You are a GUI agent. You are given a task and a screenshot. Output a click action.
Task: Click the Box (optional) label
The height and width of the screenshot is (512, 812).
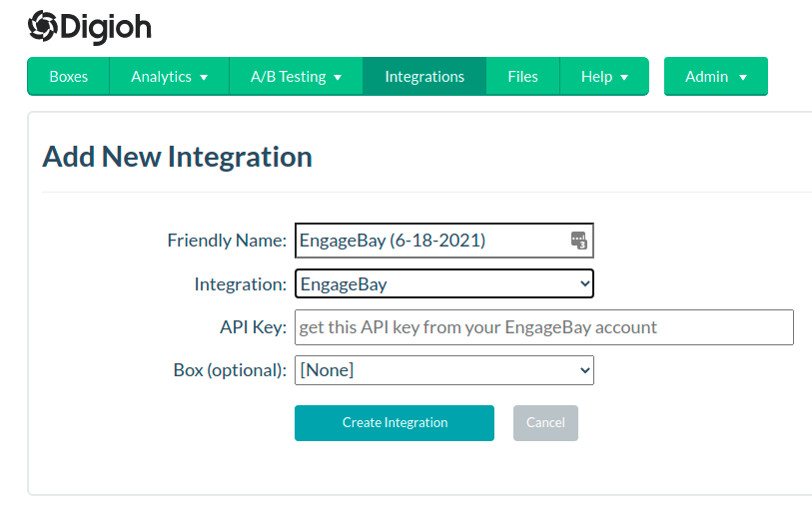point(230,370)
